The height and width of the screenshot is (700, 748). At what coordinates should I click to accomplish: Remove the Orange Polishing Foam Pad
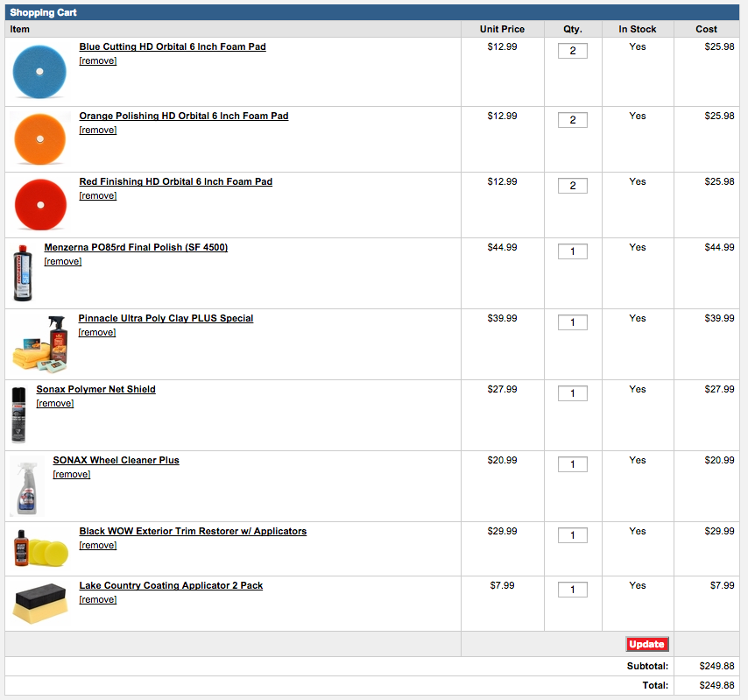tap(98, 131)
